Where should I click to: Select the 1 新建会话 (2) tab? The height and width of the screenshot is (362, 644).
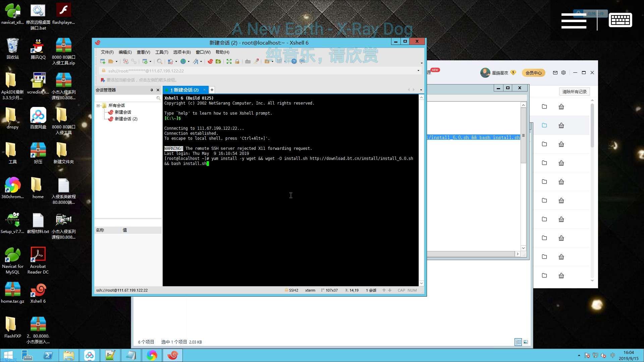pyautogui.click(x=184, y=90)
